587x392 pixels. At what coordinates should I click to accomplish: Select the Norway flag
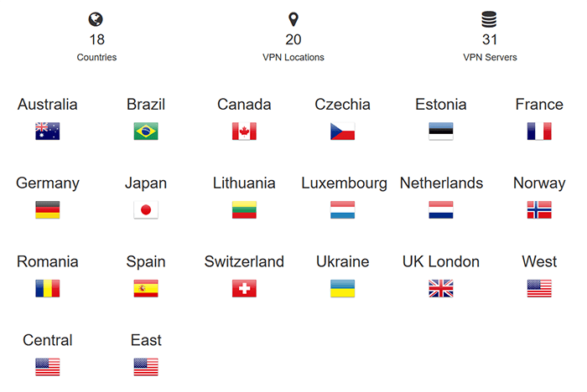coord(539,210)
